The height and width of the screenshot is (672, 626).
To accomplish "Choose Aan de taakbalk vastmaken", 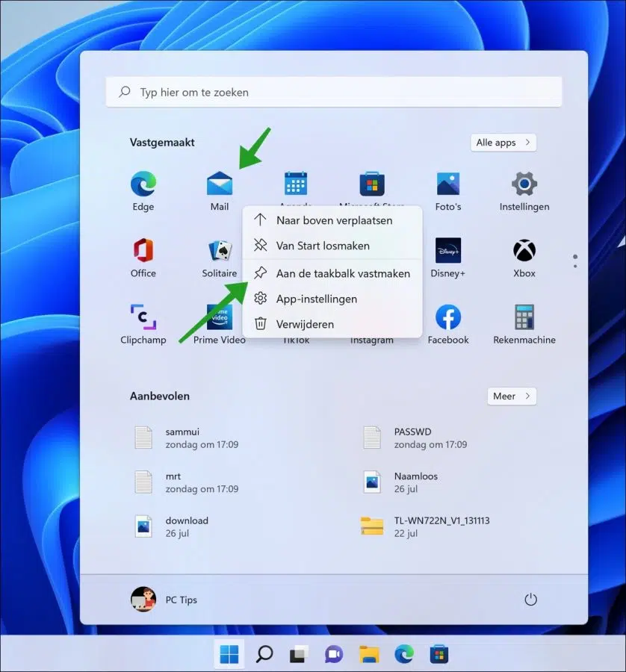I will point(332,273).
